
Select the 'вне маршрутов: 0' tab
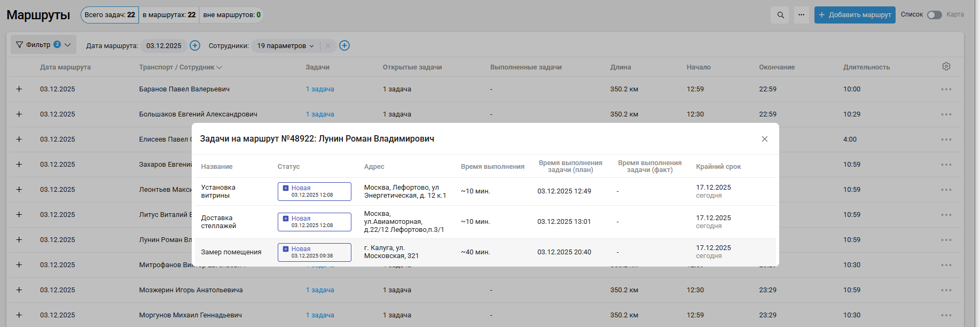pyautogui.click(x=232, y=15)
